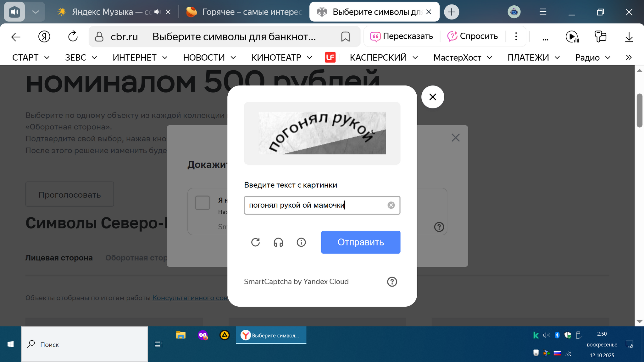Screen dimensions: 644x362
Task: Select the Лицевая сторона tab
Action: pyautogui.click(x=59, y=258)
